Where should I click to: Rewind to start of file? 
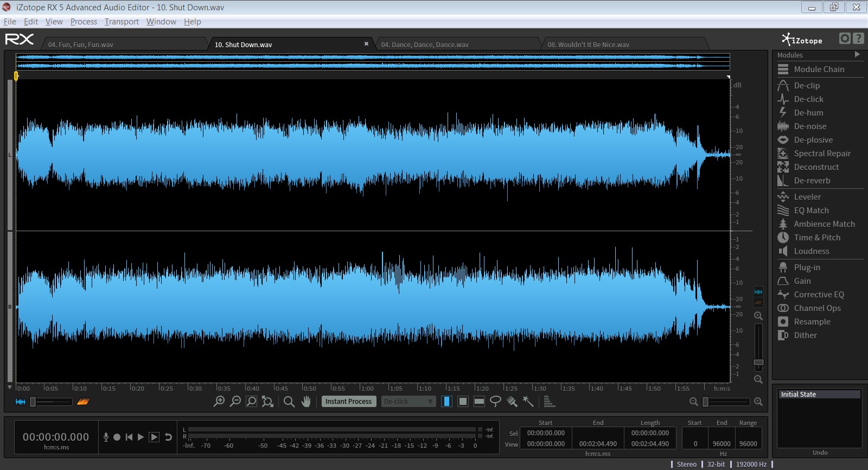point(129,437)
